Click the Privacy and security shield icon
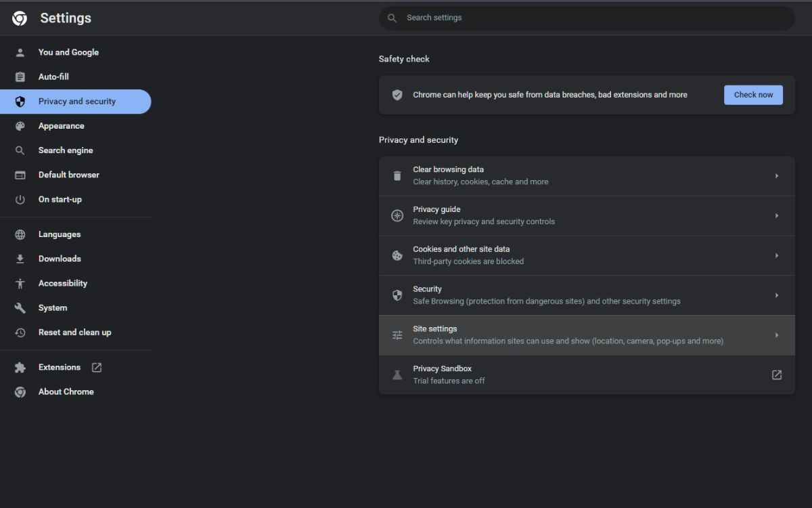Screen dimensions: 812x508 click(x=20, y=101)
